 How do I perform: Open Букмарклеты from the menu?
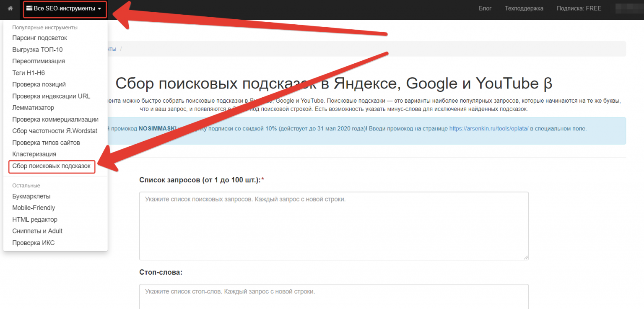point(31,196)
